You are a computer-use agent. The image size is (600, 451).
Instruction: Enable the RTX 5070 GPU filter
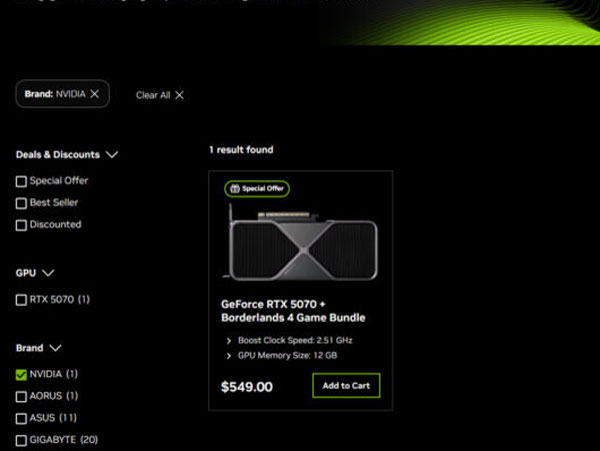(21, 300)
